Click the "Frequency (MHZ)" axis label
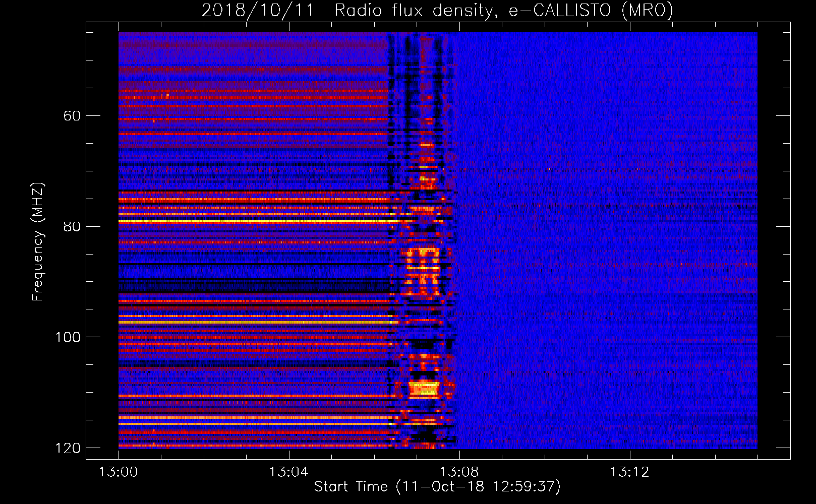 pyautogui.click(x=38, y=242)
